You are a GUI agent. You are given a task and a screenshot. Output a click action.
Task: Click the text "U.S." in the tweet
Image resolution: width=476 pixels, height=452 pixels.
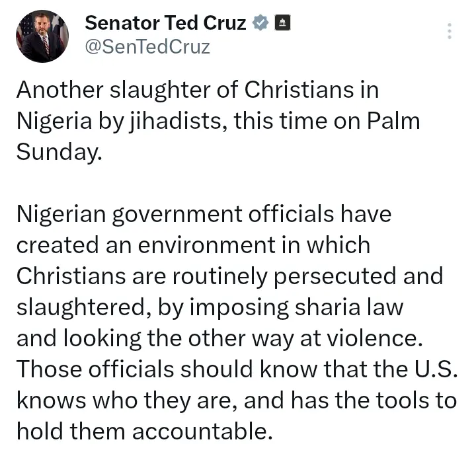tap(435, 368)
